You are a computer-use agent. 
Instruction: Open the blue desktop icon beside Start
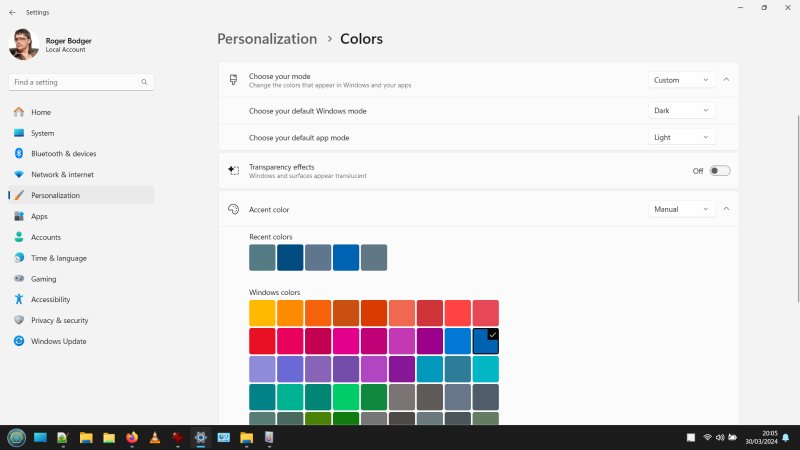tap(40, 438)
